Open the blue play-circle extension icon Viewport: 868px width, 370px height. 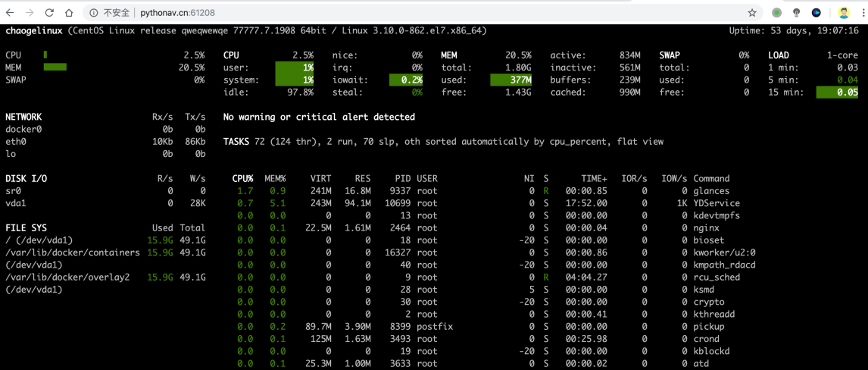(816, 12)
